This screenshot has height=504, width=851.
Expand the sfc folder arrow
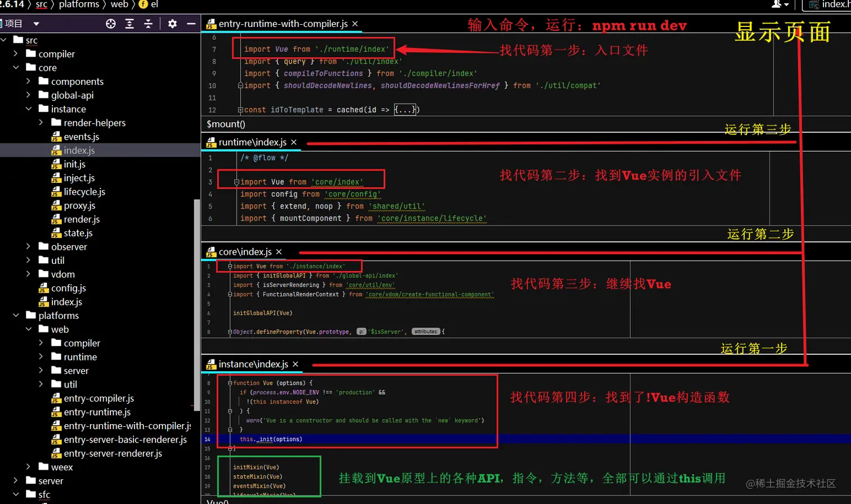[x=16, y=494]
